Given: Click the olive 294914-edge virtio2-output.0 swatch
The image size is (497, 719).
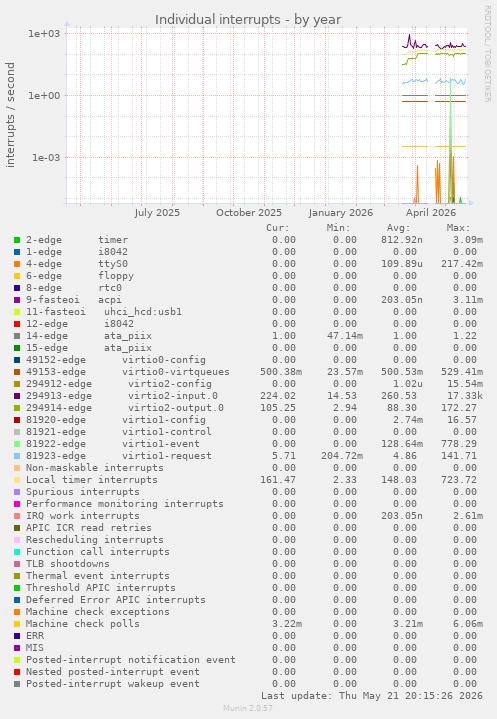Looking at the screenshot, I should coord(17,408).
